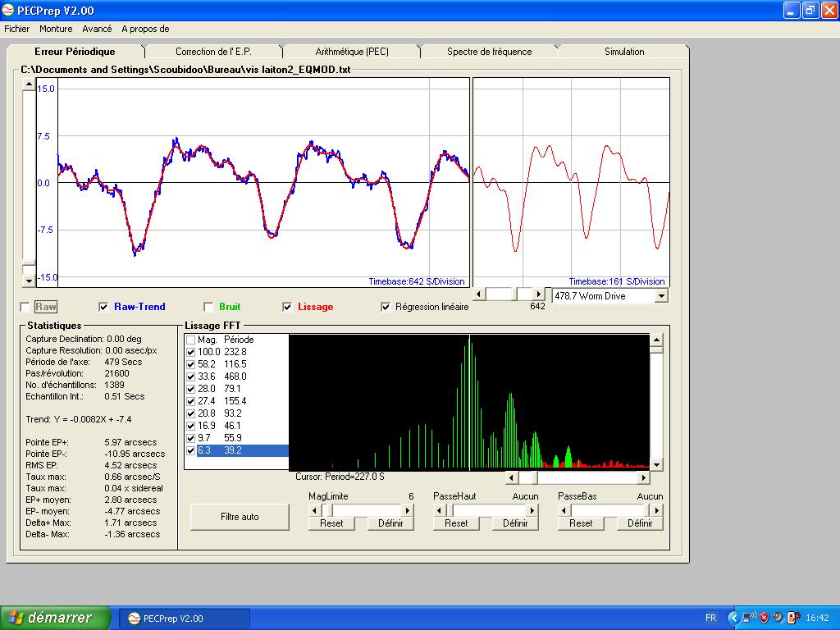
Task: Toggle the Régression linéaire checkbox
Action: tap(386, 308)
